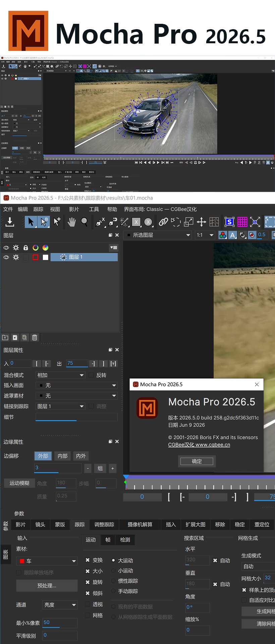Viewport: 275px width, 644px height.
Task: Activate the Hand pan tool
Action: pos(71,222)
